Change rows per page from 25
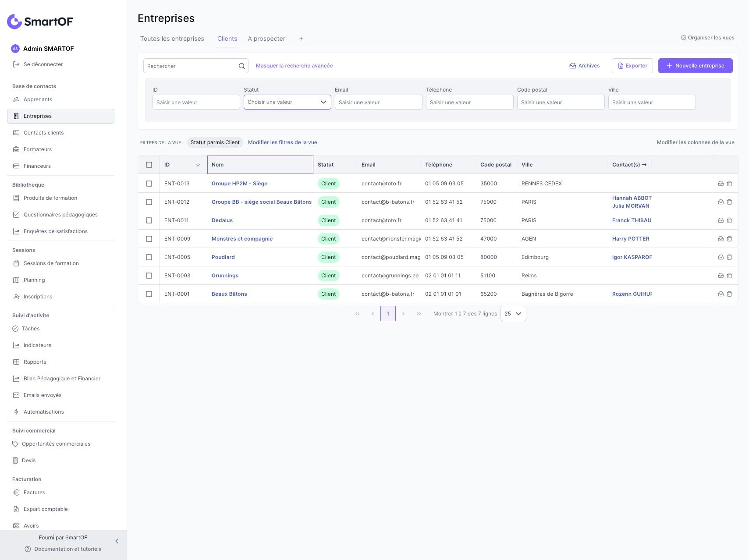The image size is (749, 560). pos(513,314)
